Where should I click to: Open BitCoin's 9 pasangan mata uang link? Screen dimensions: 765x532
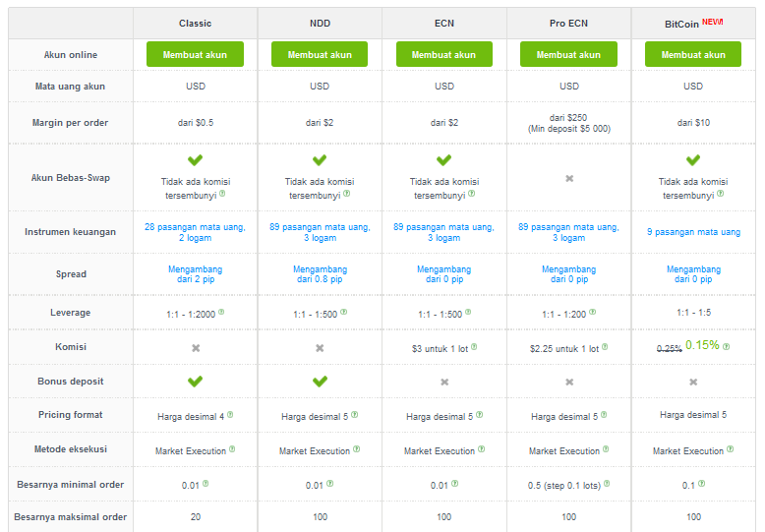694,232
